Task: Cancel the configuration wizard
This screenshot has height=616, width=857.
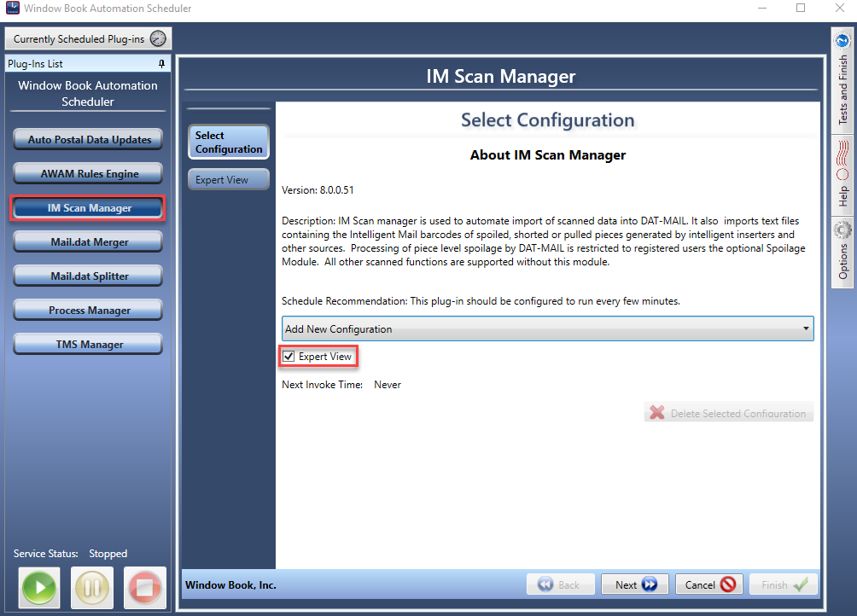Action: coord(708,585)
